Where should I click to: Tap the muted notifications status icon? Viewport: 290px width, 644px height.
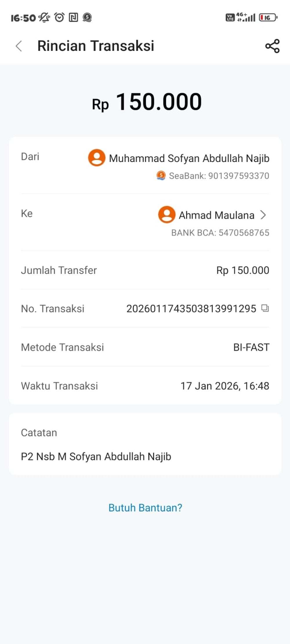pos(44,18)
